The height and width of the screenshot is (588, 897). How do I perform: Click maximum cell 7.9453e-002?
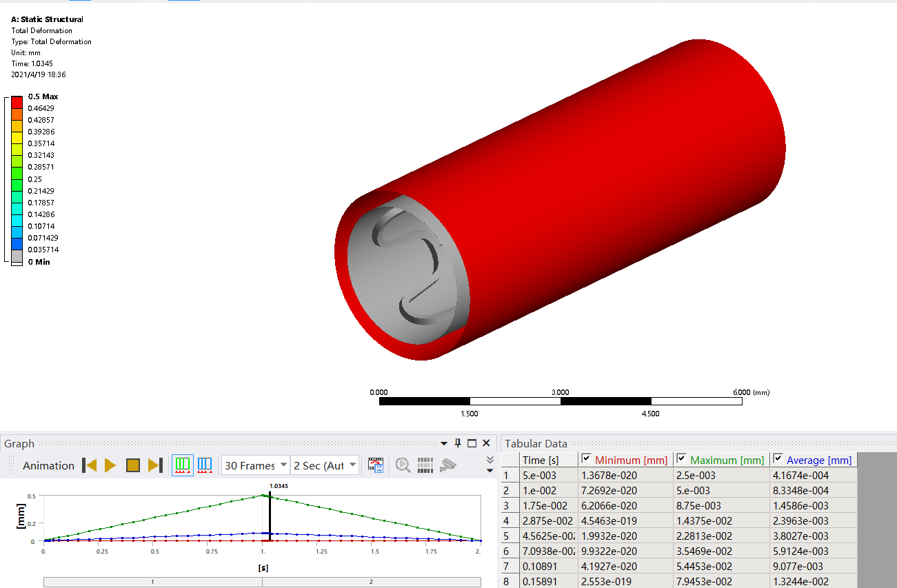pyautogui.click(x=721, y=581)
